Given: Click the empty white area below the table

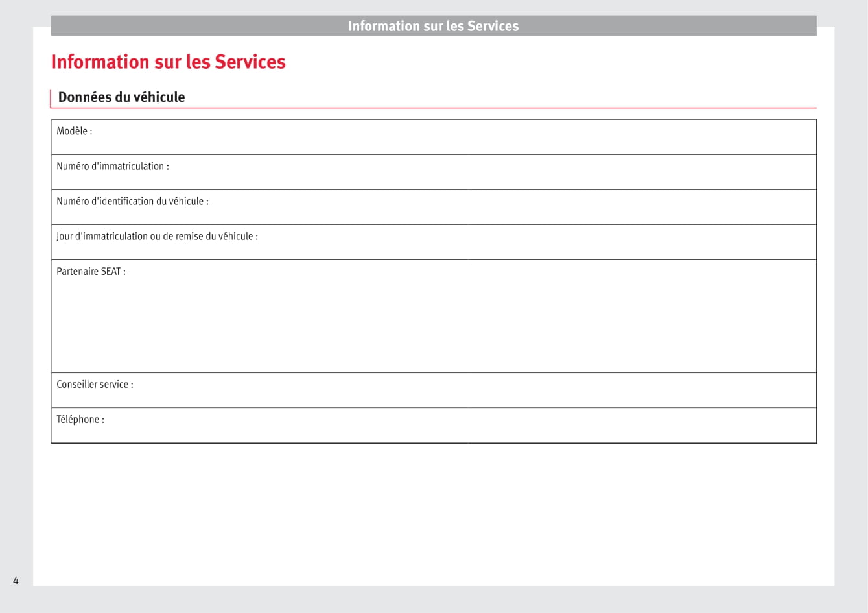Looking at the screenshot, I should [433, 512].
